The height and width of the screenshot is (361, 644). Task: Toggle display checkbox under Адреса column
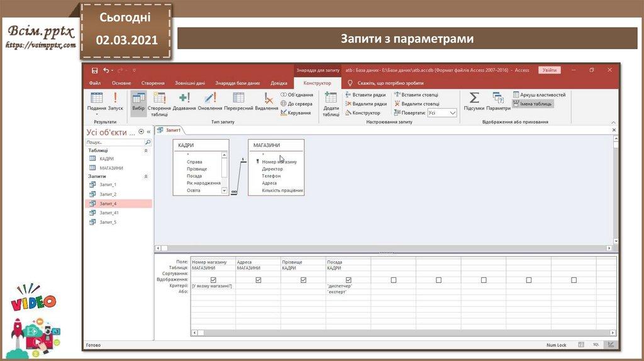[x=258, y=280]
